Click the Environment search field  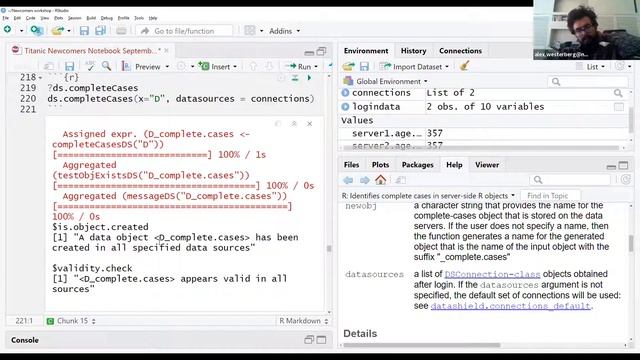[588, 82]
